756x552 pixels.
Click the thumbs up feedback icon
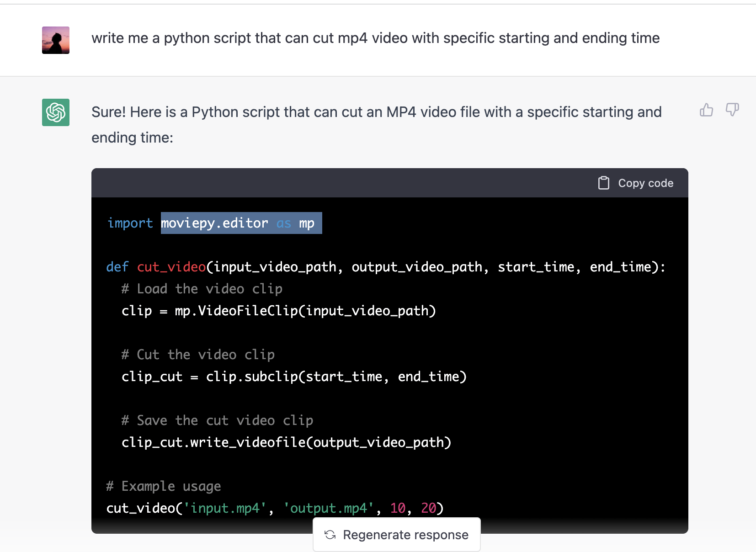point(706,110)
